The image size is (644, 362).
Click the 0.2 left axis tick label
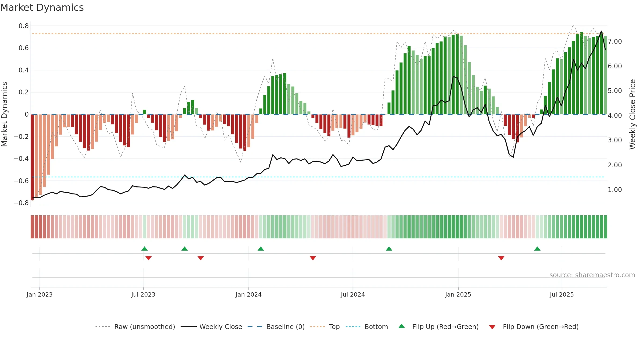click(24, 92)
